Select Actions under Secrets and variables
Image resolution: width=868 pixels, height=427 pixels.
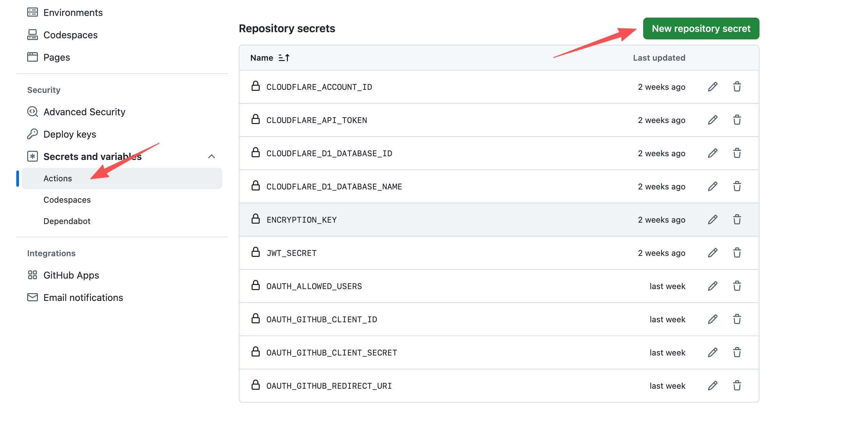58,179
